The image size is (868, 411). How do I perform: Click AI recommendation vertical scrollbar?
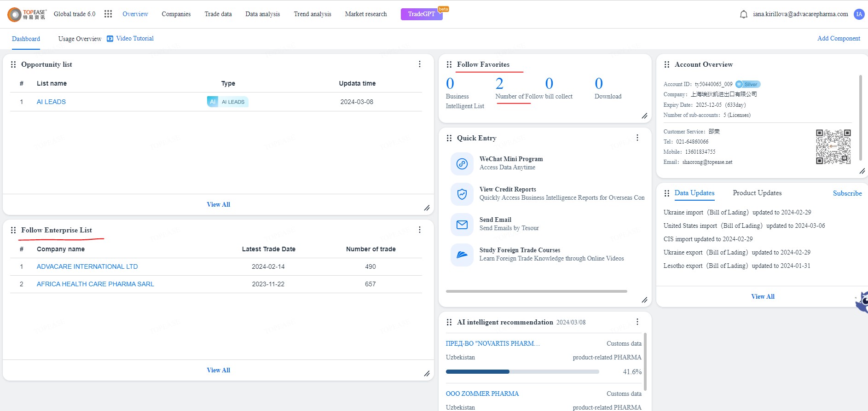(x=645, y=362)
